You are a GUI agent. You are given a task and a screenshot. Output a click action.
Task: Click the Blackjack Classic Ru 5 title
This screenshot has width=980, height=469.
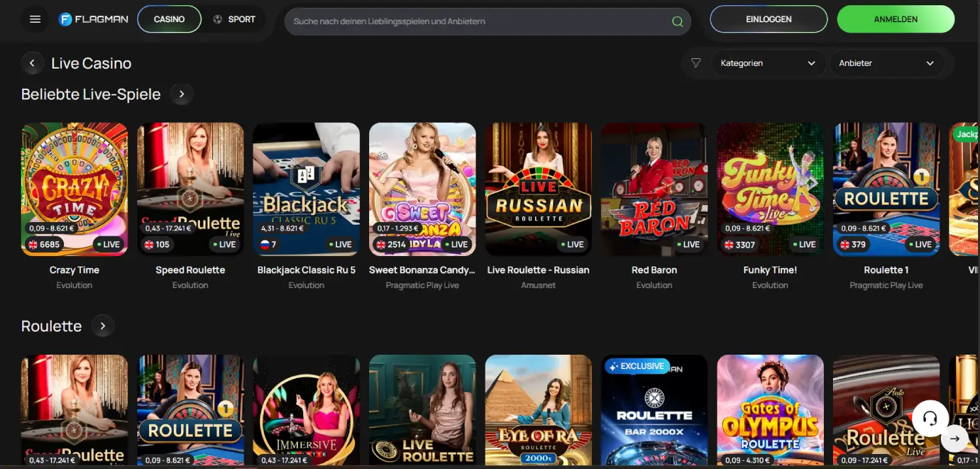point(306,270)
